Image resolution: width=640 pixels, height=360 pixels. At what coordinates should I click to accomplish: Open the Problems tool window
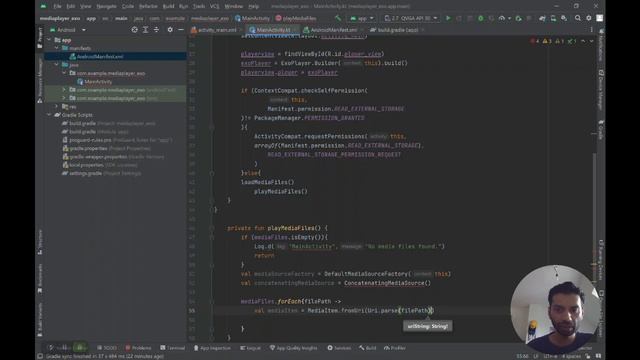click(x=138, y=348)
